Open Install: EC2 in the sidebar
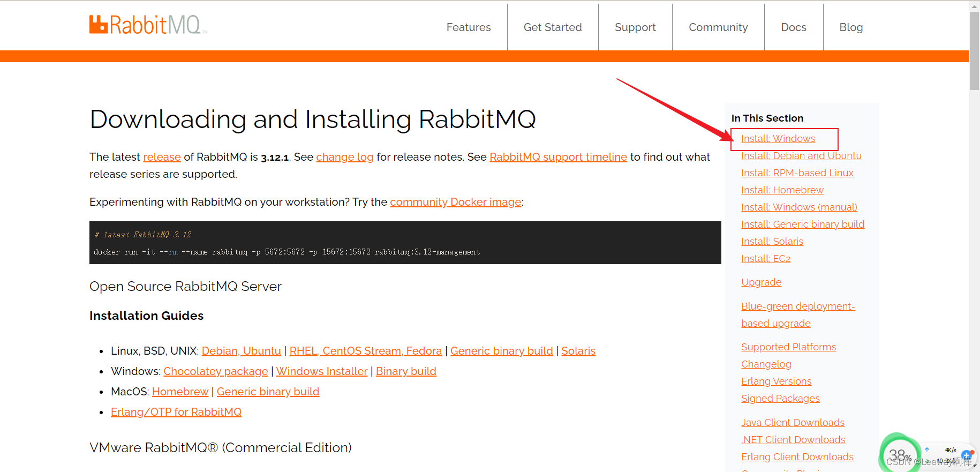The height and width of the screenshot is (472, 980). coord(766,259)
